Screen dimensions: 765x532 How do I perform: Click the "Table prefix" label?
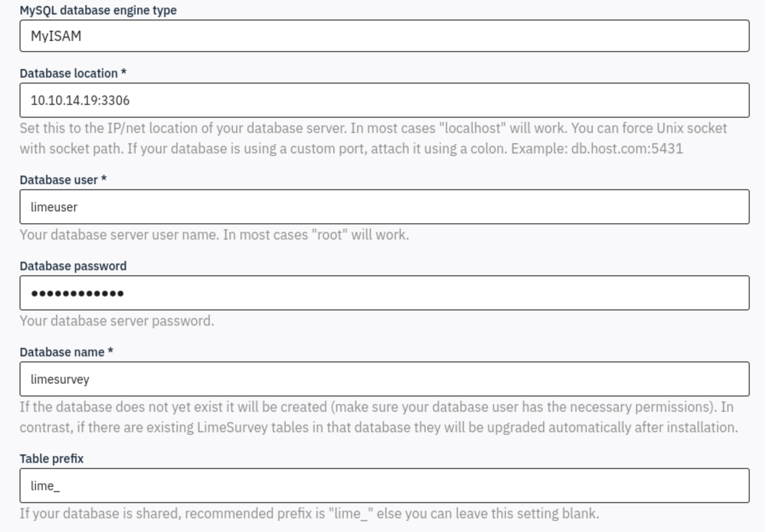52,459
